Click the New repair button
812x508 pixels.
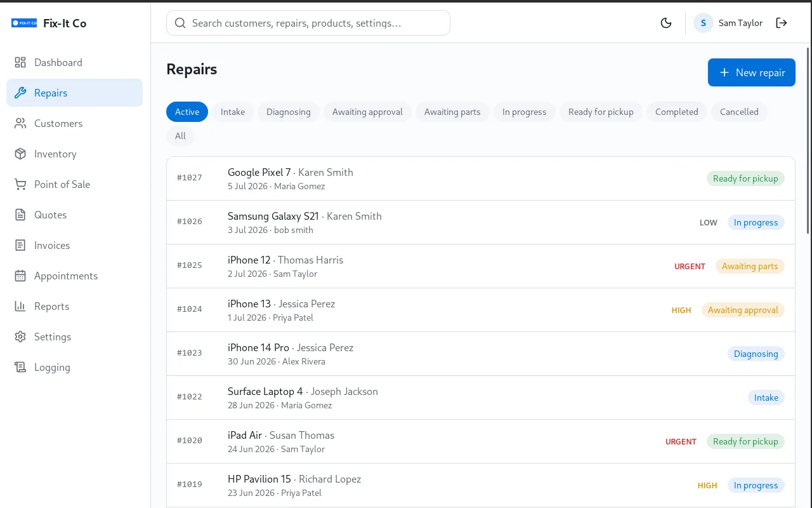click(x=751, y=72)
